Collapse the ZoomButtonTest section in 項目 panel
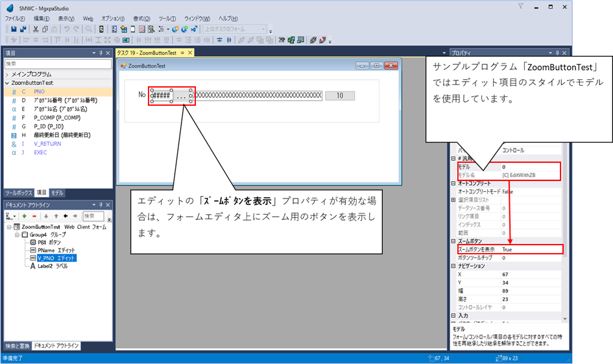The image size is (613, 364). pyautogui.click(x=7, y=83)
